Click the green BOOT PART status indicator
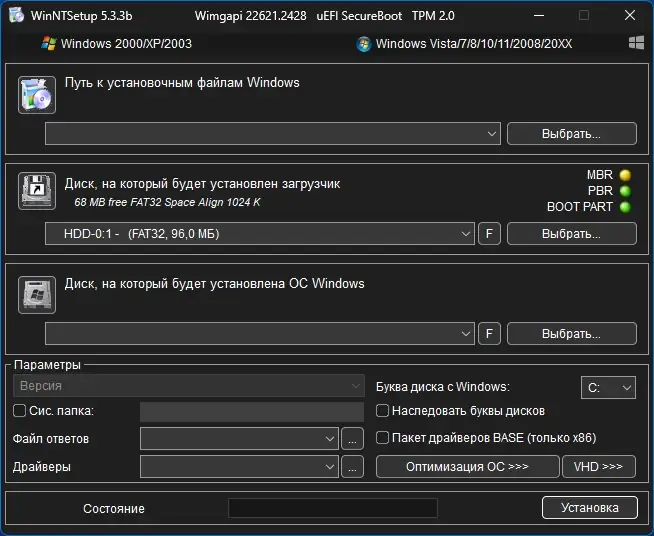Screen dimensions: 654x536 pyautogui.click(x=625, y=207)
